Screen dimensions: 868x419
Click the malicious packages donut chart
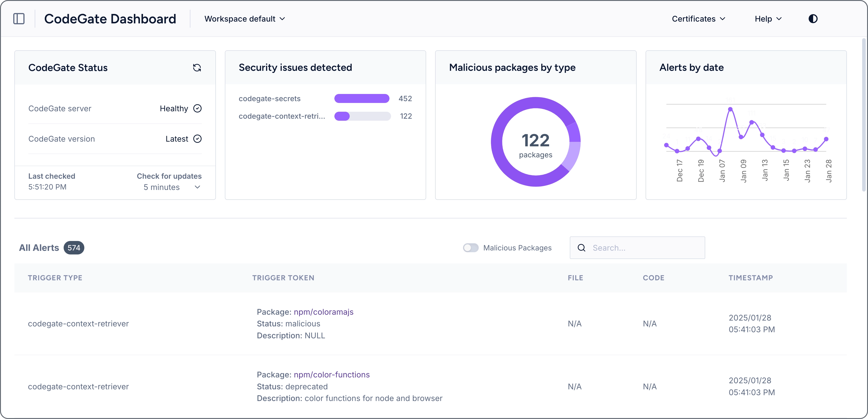pyautogui.click(x=536, y=142)
